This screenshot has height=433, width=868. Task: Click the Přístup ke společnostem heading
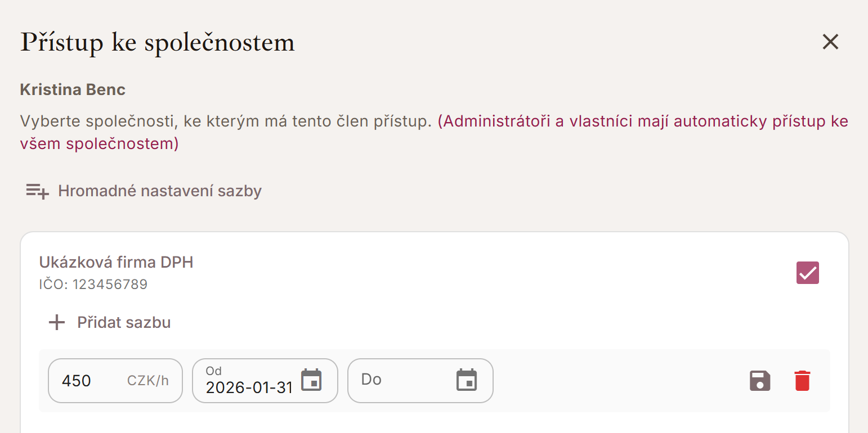[x=158, y=43]
